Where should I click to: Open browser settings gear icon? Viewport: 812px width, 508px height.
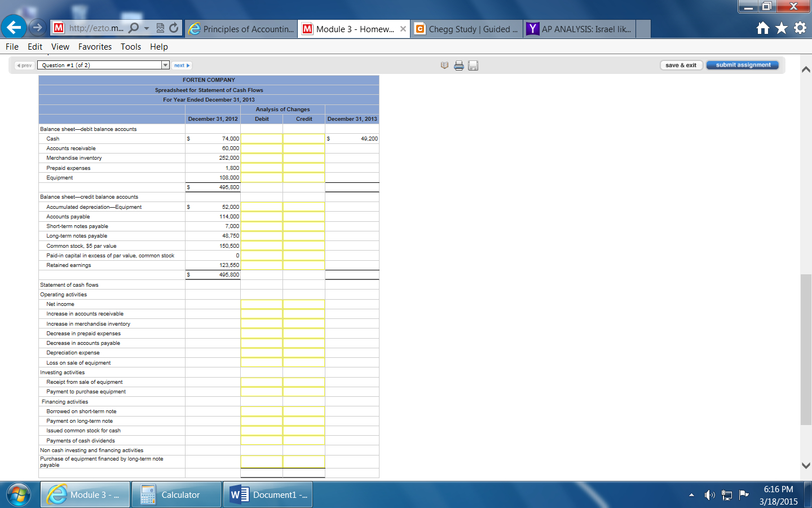(800, 28)
